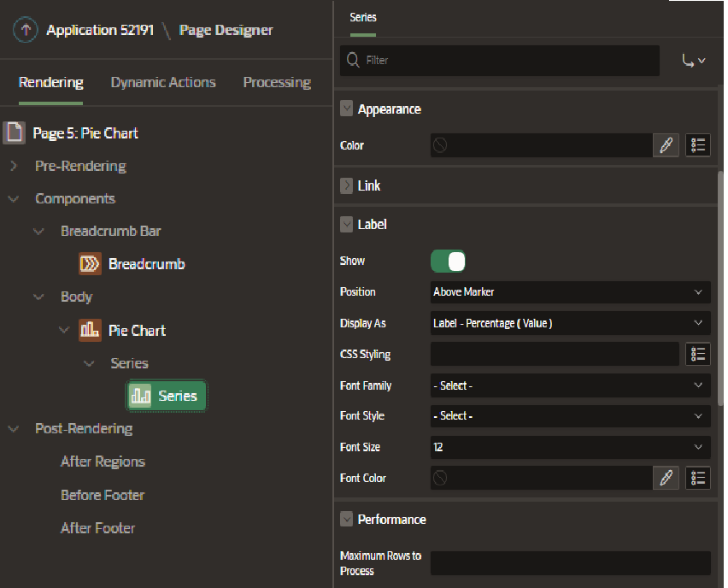The image size is (728, 588).
Task: Open the Font Size dropdown
Action: [x=570, y=447]
